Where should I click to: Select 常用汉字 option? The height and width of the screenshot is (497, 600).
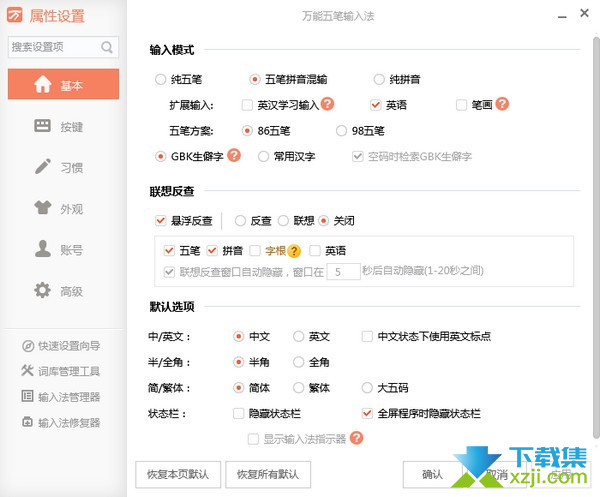263,156
